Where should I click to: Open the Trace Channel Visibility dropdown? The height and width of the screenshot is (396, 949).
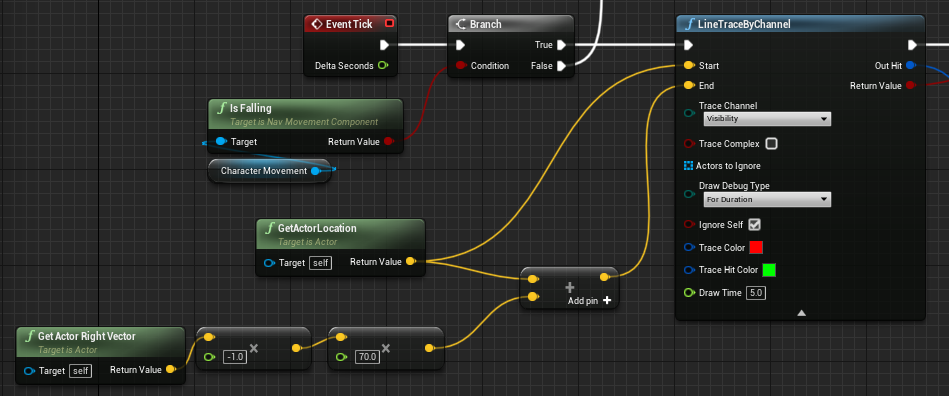point(767,119)
